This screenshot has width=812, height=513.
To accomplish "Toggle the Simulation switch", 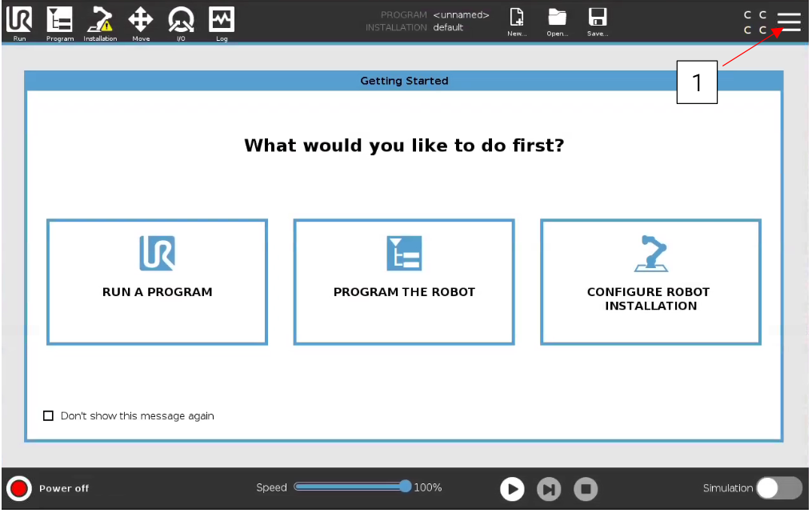I will point(779,488).
